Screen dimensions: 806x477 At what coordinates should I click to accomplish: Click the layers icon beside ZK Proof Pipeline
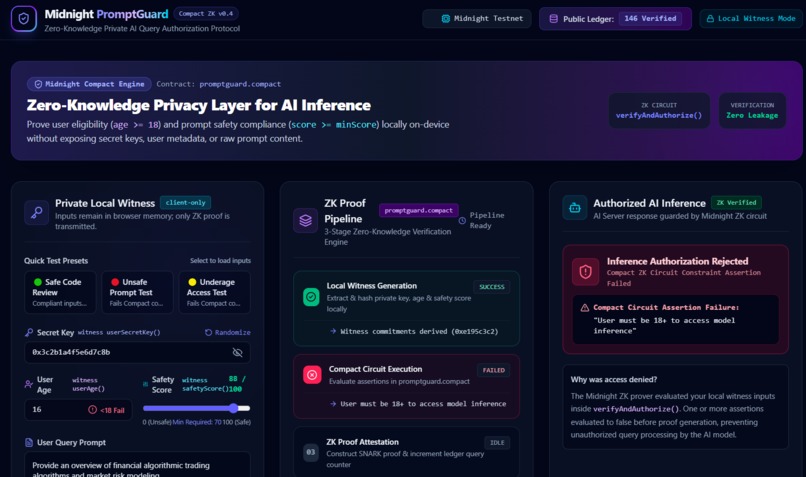305,221
